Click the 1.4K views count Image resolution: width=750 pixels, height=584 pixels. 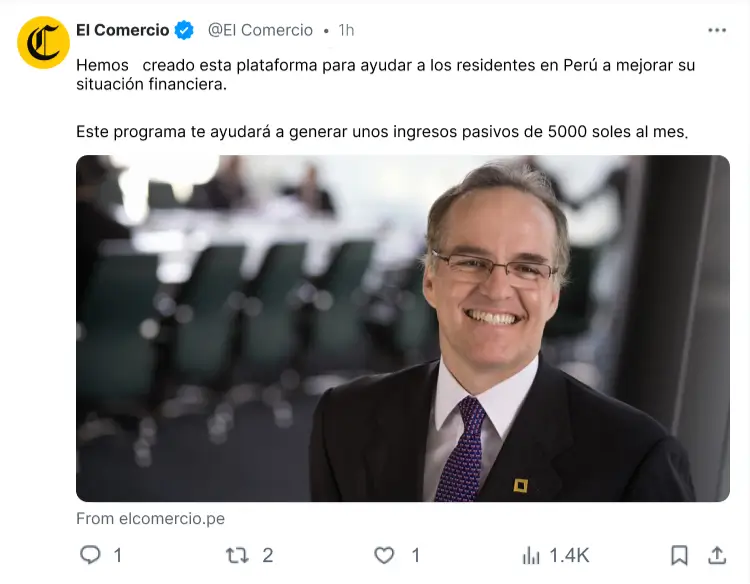(x=569, y=555)
